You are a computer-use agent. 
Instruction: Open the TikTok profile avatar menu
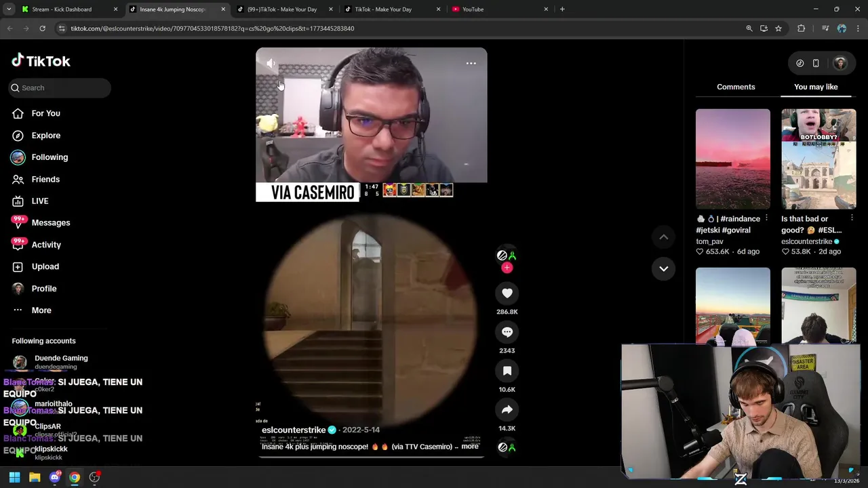click(x=840, y=63)
